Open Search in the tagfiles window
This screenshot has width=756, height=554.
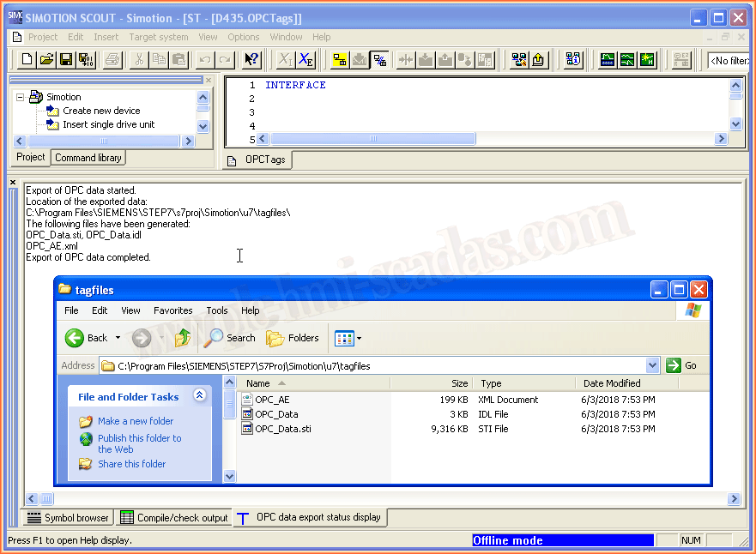coord(230,338)
